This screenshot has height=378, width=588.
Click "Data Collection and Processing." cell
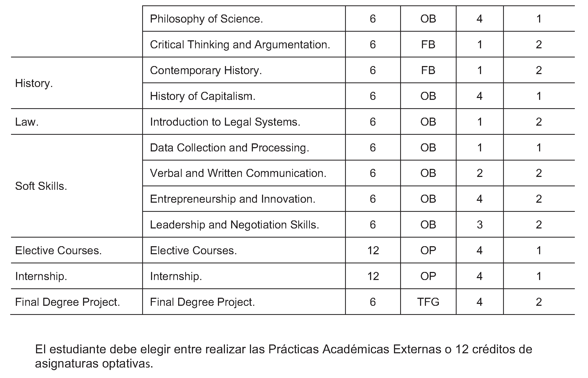tap(230, 148)
